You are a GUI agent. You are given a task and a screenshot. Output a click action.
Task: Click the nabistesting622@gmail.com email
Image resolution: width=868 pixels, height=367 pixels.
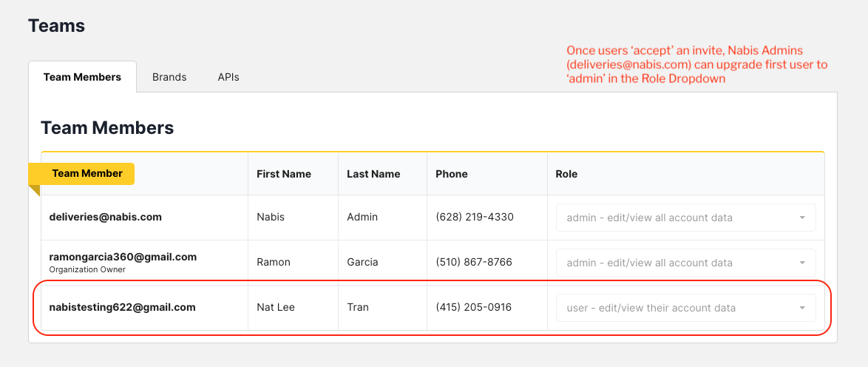(122, 307)
